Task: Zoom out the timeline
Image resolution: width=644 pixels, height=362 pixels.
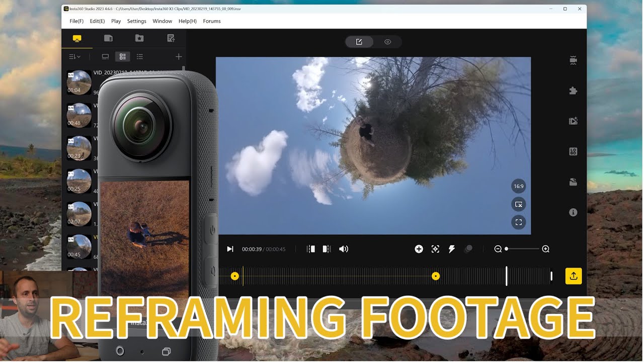Action: 498,249
